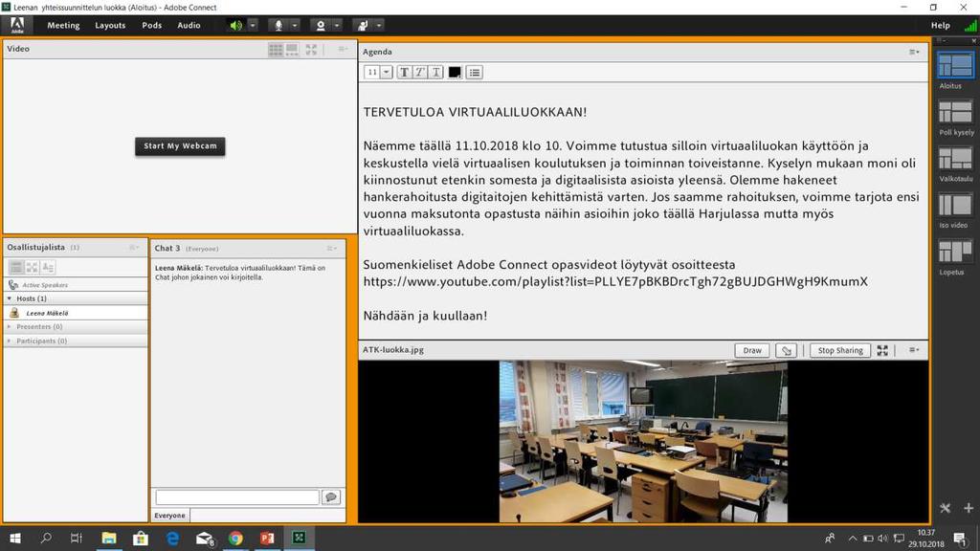
Task: Open the Help menu
Action: [940, 26]
